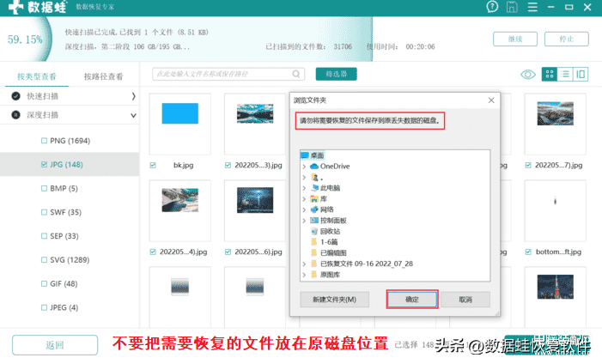Uncheck the 202205...4).jpg file checkbox

(x=153, y=252)
